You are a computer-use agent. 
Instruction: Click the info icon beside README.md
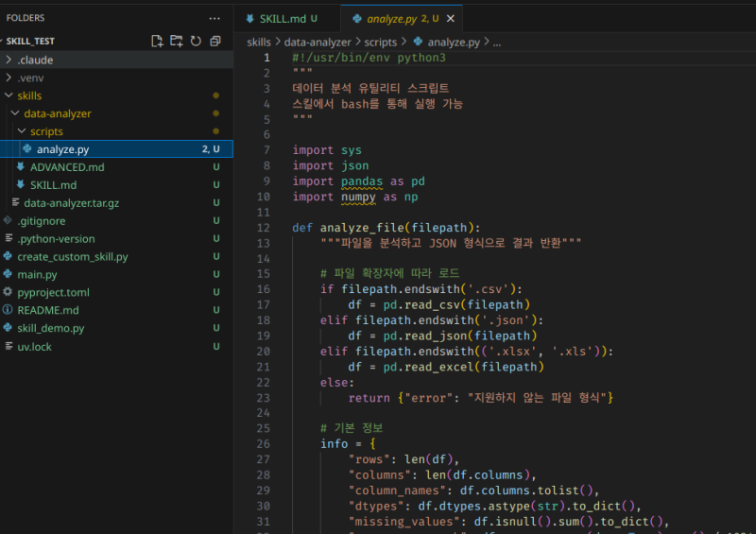(9, 311)
